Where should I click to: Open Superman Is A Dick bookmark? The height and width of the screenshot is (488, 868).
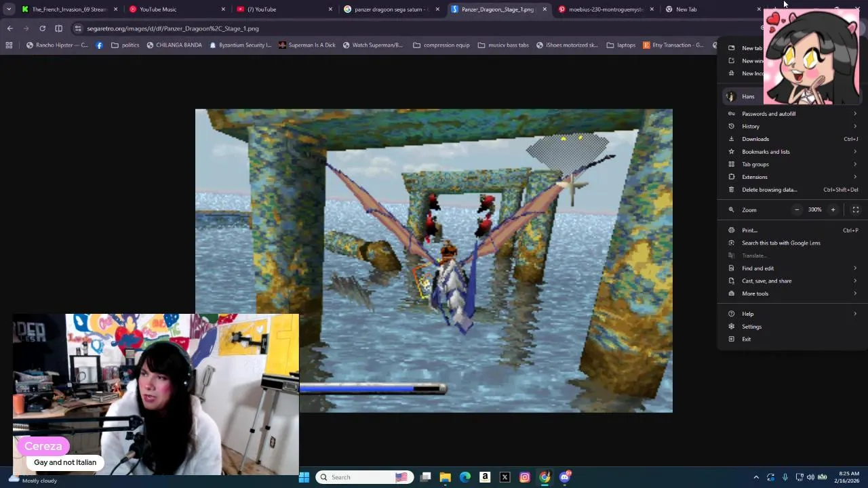coord(307,45)
